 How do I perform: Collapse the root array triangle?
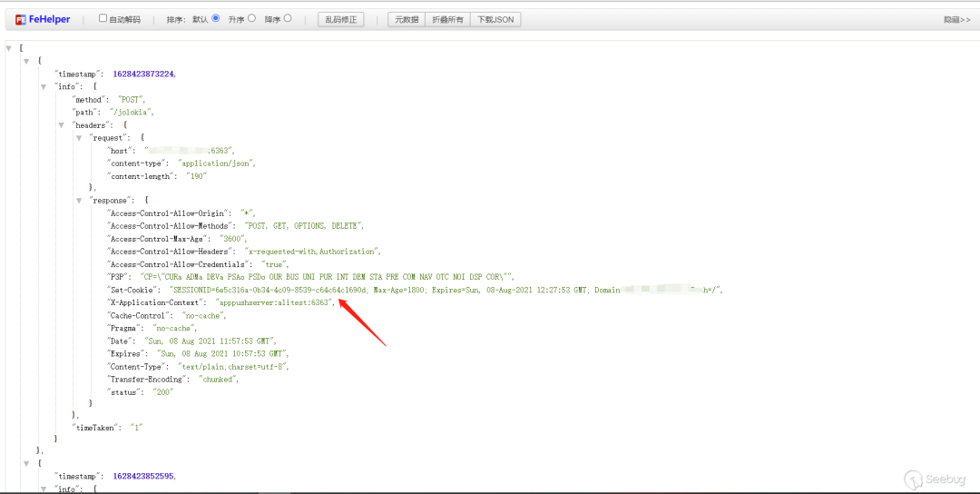coord(9,48)
